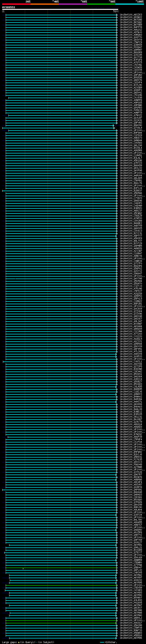Click hit label UniRef100_Q4N644

click(131, 140)
